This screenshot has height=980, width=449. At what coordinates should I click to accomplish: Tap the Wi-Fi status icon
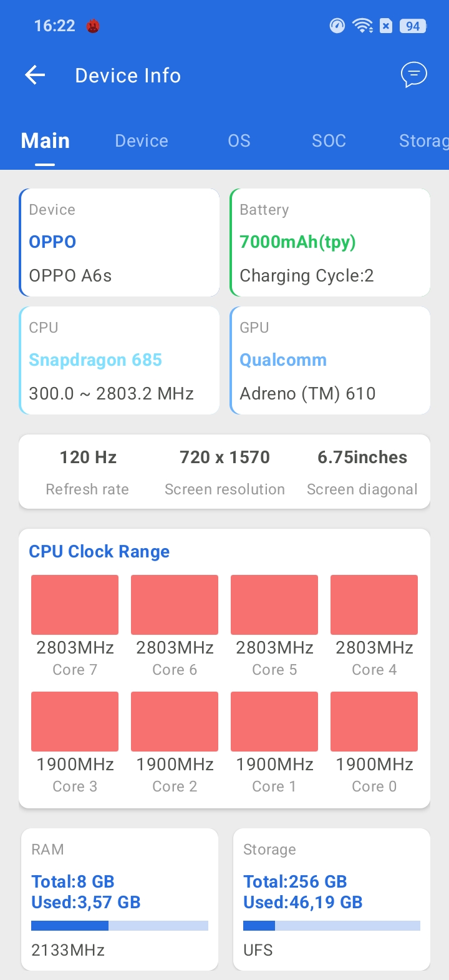362,26
